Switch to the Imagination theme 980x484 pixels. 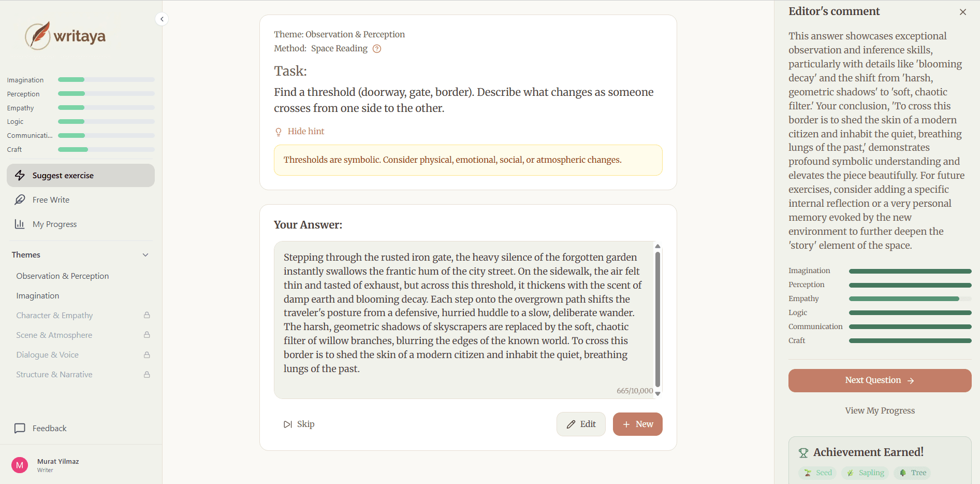click(37, 295)
